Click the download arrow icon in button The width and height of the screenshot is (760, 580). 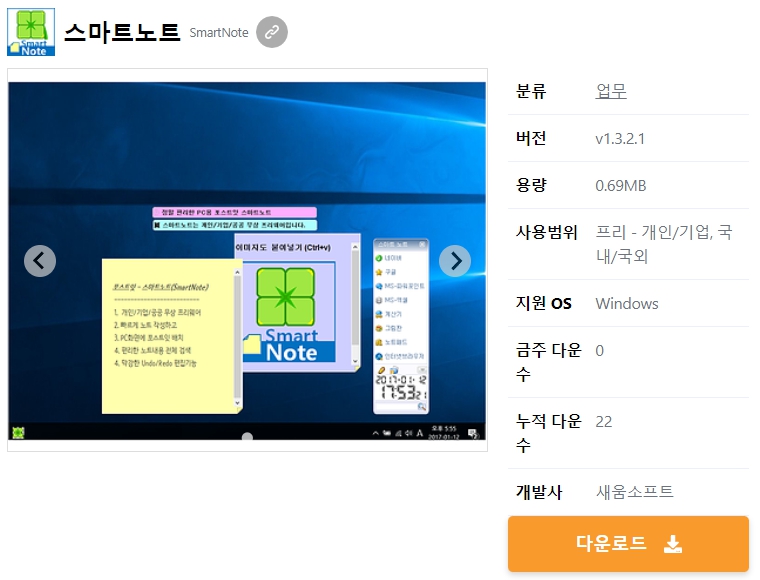tap(673, 544)
